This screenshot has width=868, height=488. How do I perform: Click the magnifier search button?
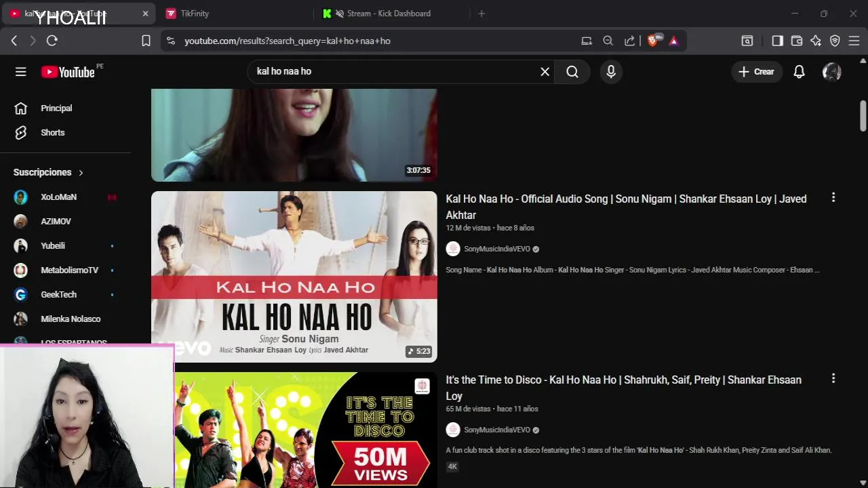click(572, 72)
